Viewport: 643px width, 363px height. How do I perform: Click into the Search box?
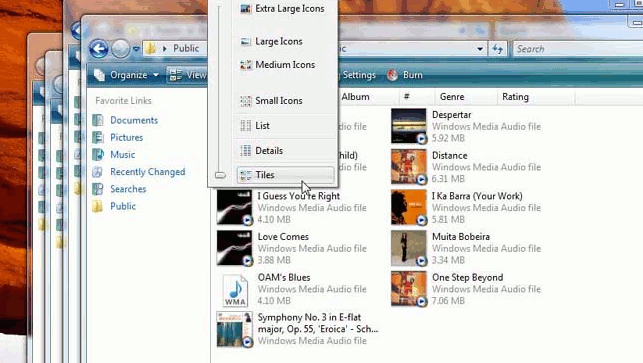[x=577, y=49]
